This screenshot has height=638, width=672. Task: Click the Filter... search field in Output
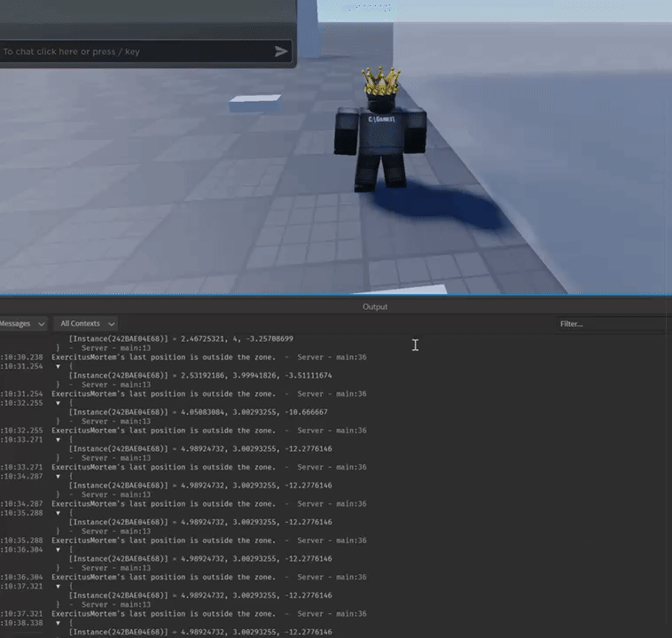coord(613,324)
